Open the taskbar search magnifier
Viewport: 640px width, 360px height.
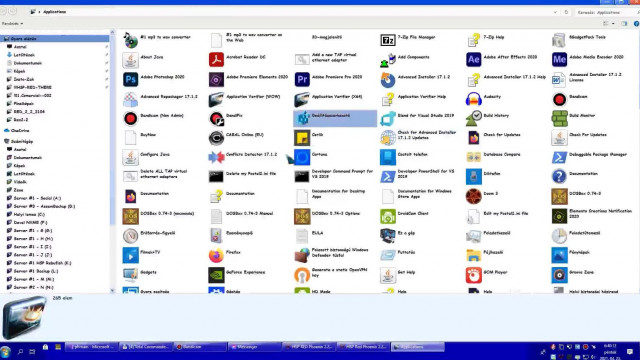click(20, 351)
